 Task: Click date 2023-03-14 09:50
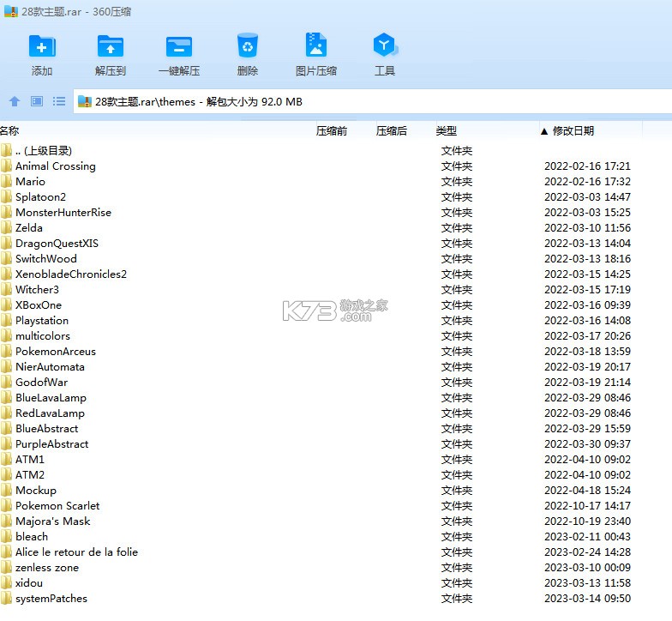point(587,599)
